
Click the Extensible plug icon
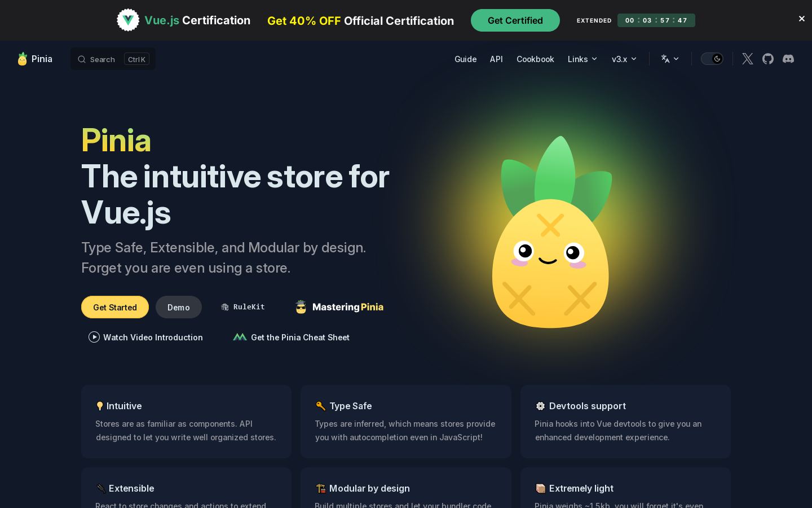pos(101,488)
